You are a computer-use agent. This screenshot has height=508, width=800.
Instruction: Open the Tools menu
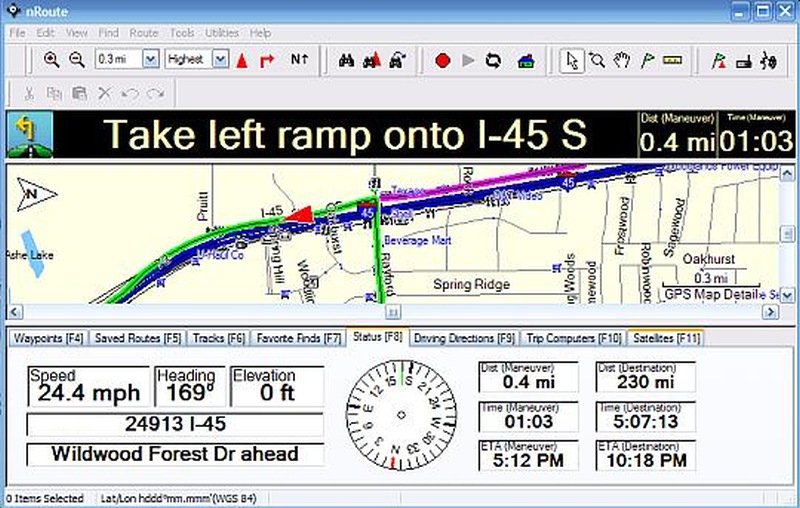(x=182, y=33)
